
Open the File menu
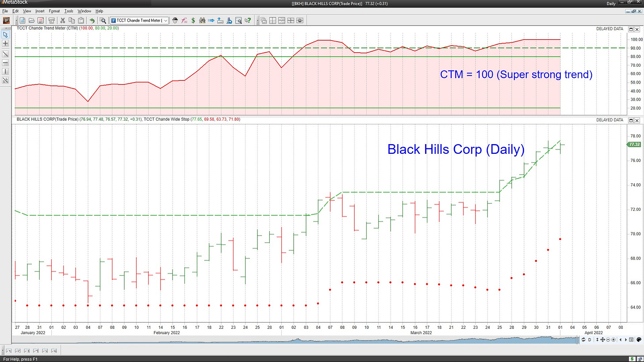[4, 11]
